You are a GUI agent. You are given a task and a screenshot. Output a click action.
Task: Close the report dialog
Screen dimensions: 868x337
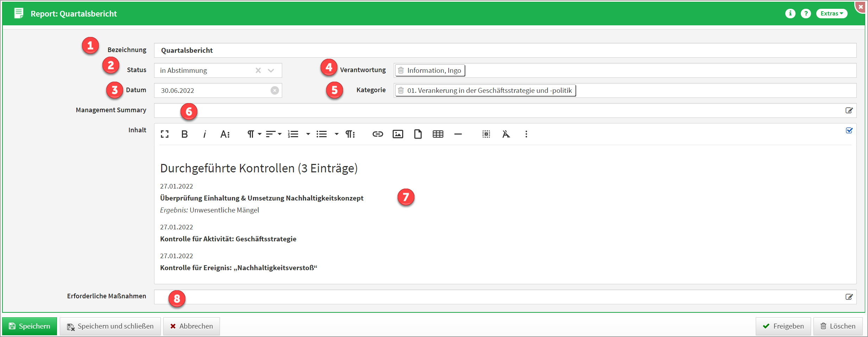[x=861, y=7]
